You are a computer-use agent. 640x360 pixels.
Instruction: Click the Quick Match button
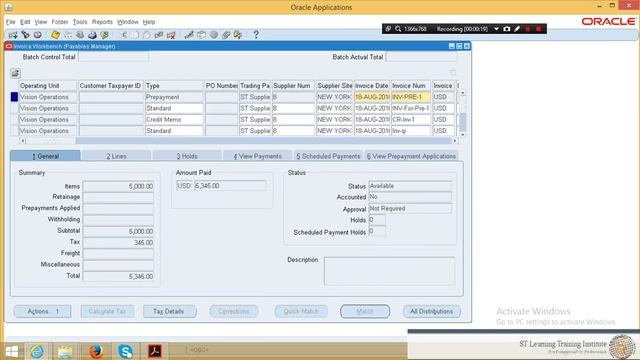pyautogui.click(x=301, y=311)
